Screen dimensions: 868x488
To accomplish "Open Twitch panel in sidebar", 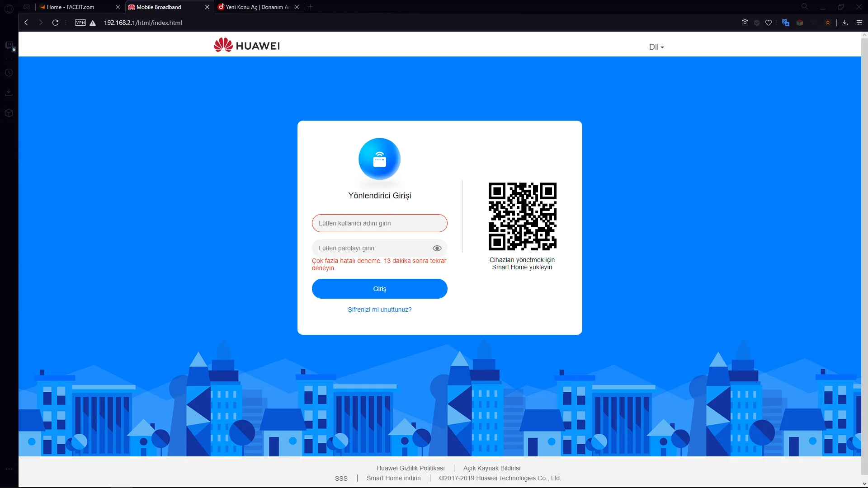I will pyautogui.click(x=9, y=45).
